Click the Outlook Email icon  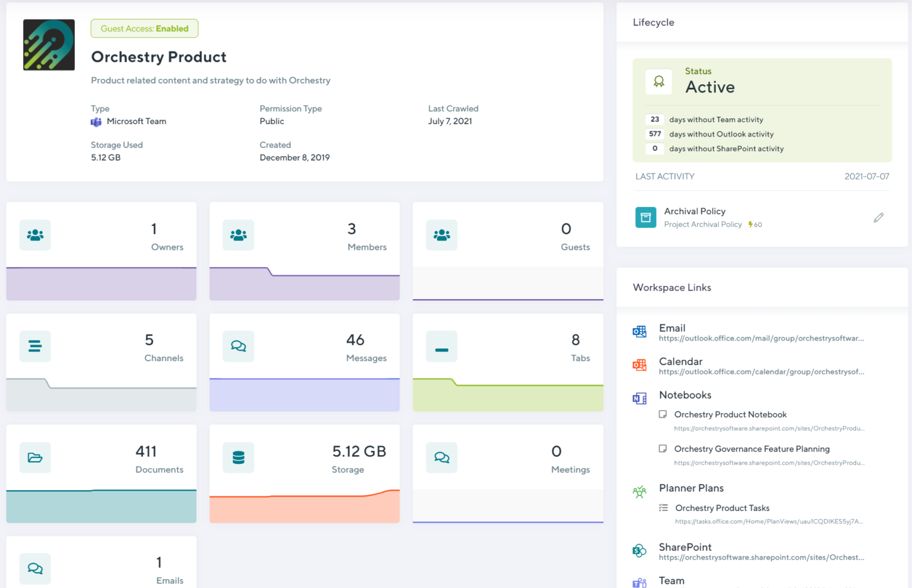click(x=639, y=332)
